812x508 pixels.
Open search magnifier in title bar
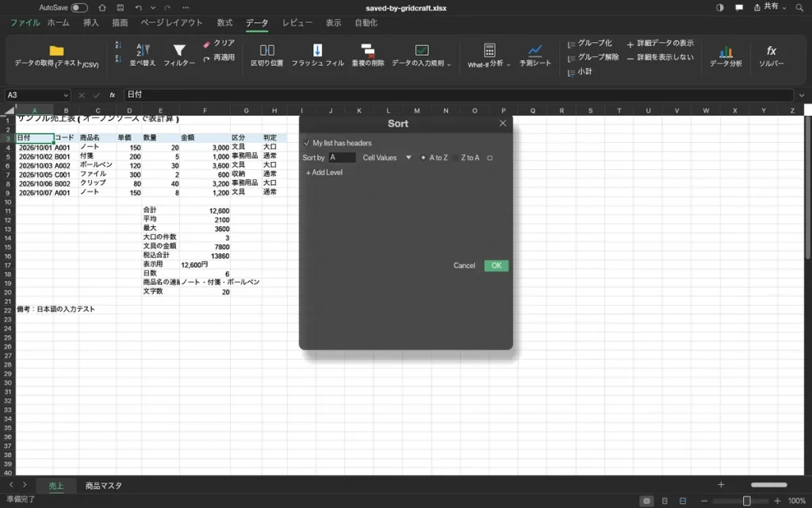tap(799, 8)
